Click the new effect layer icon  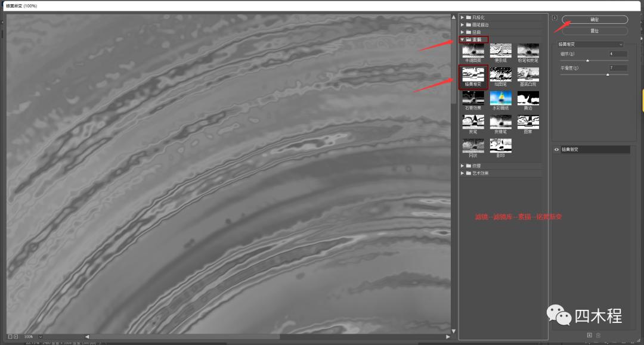pos(590,335)
